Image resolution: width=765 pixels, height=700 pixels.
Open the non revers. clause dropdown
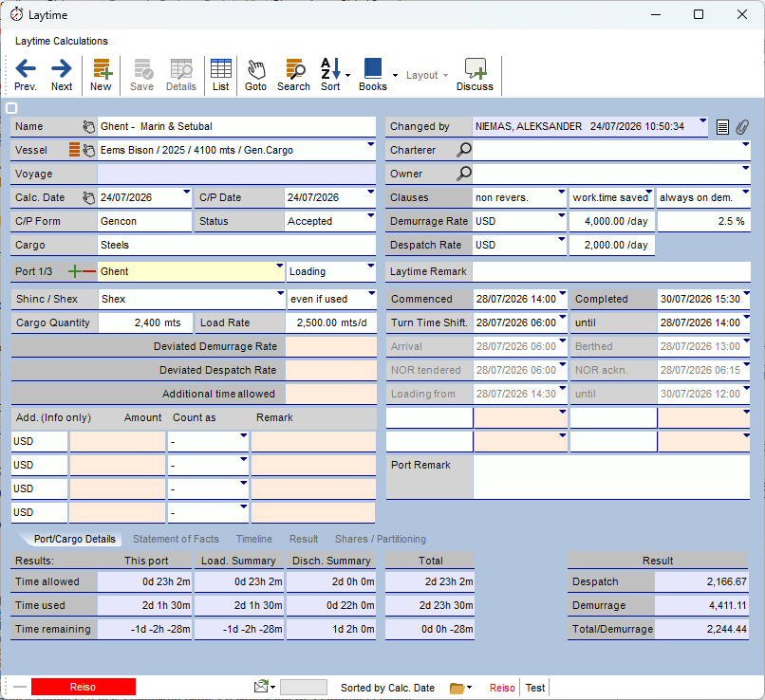(x=562, y=192)
